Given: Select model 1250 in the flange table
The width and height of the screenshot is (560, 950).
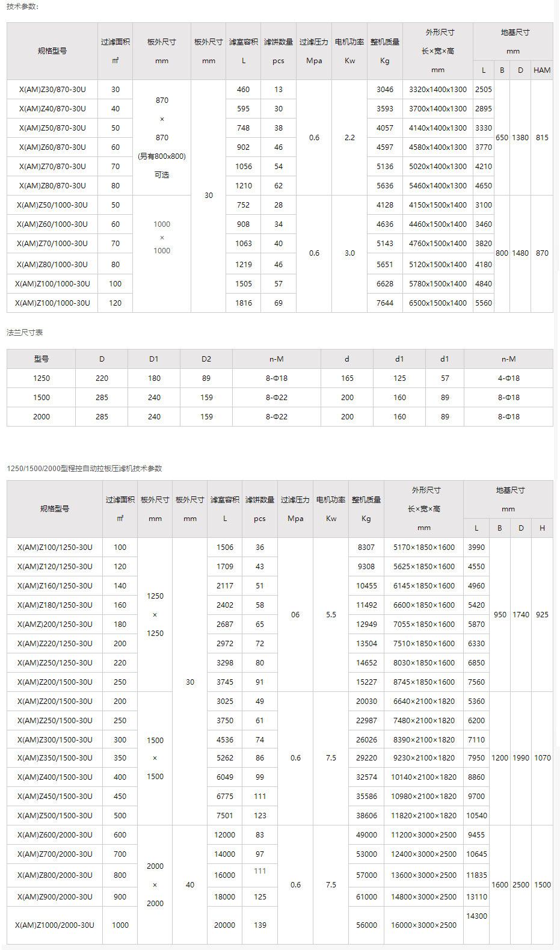Looking at the screenshot, I should [42, 378].
